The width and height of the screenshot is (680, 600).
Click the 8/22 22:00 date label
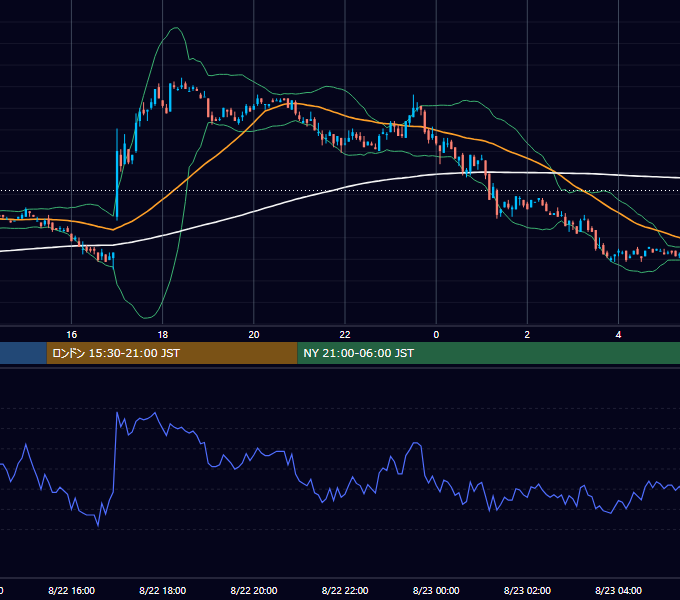345,590
